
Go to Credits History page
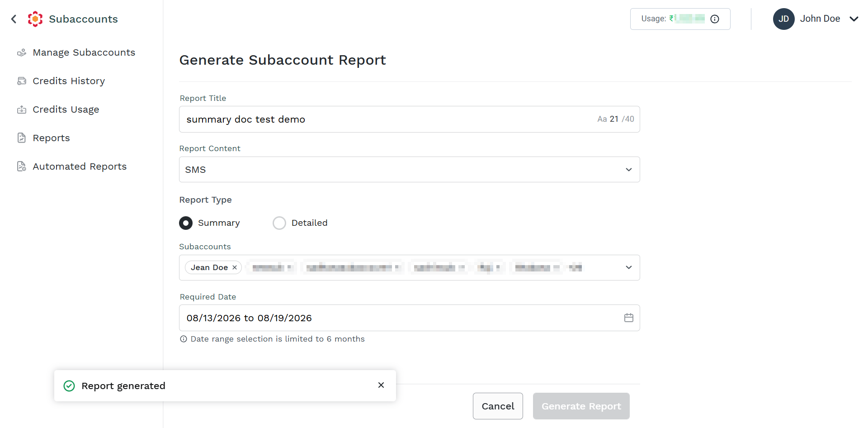tap(69, 81)
